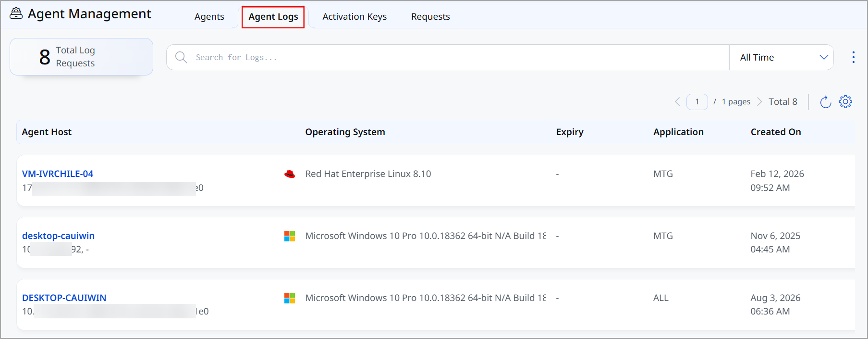Open the Activation Keys tab
This screenshot has height=339, width=868.
(355, 17)
